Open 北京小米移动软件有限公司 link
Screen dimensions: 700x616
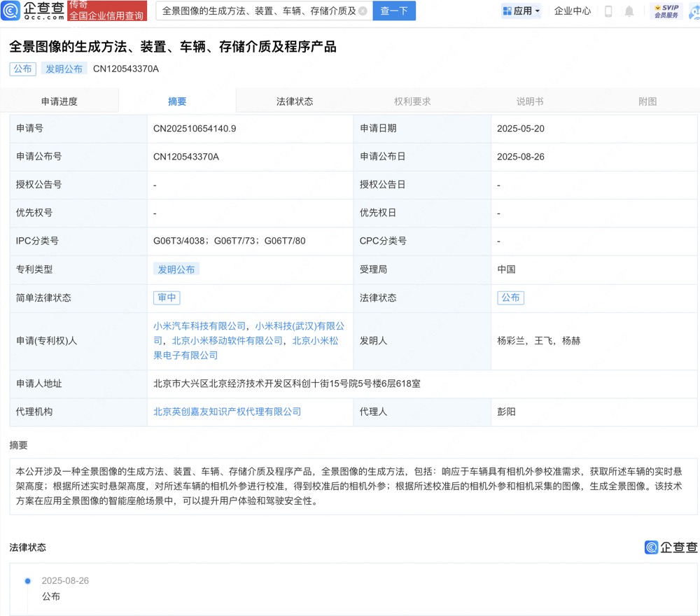point(227,341)
